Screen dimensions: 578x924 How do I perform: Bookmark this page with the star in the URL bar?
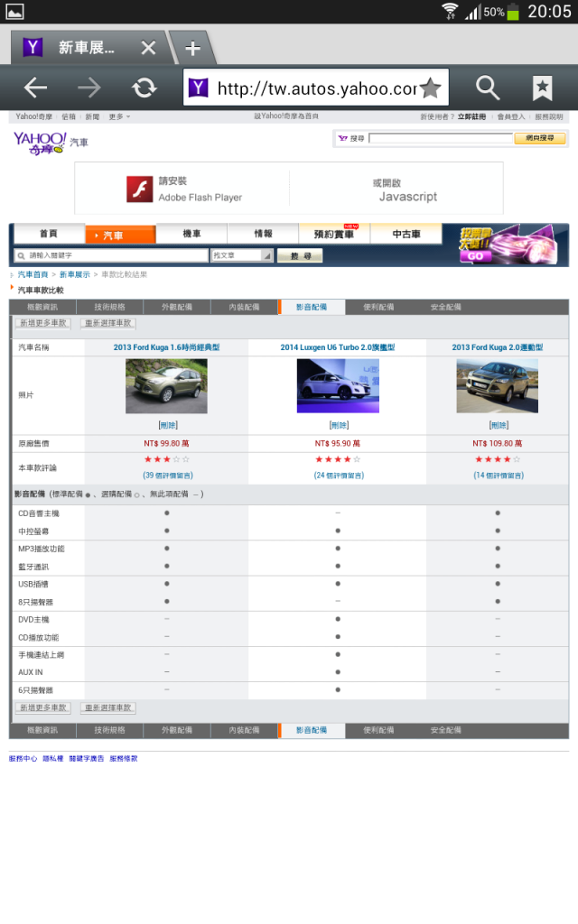[431, 88]
